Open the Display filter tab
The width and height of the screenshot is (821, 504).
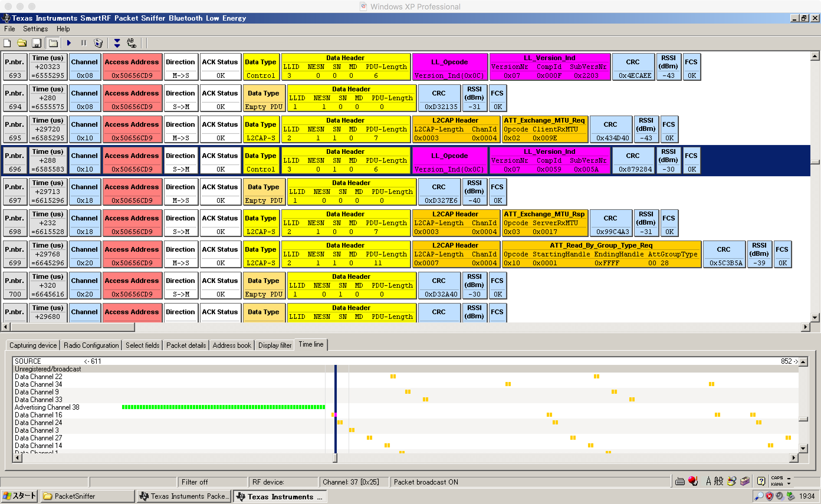click(275, 345)
